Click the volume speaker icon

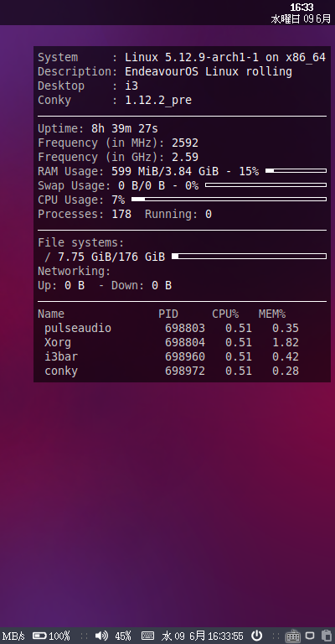[x=101, y=636]
